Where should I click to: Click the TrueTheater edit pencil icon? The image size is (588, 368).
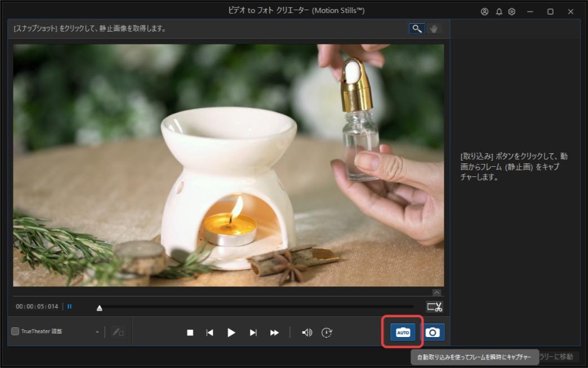[x=118, y=332]
